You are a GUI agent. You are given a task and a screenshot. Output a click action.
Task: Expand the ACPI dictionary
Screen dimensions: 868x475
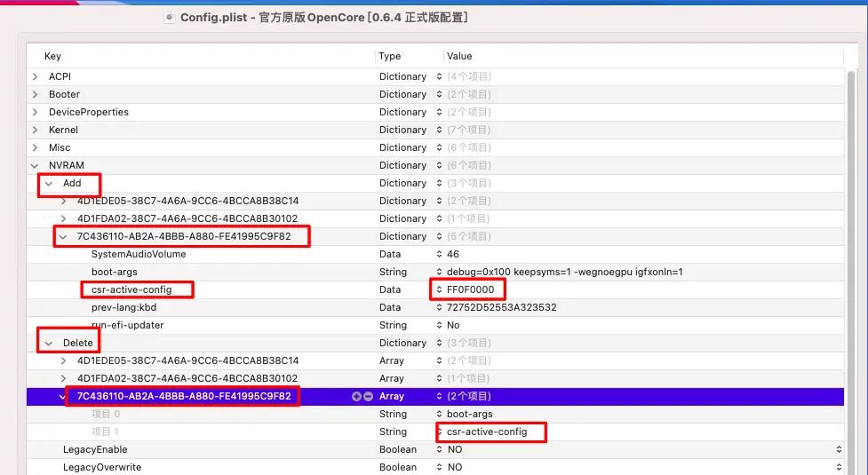36,76
